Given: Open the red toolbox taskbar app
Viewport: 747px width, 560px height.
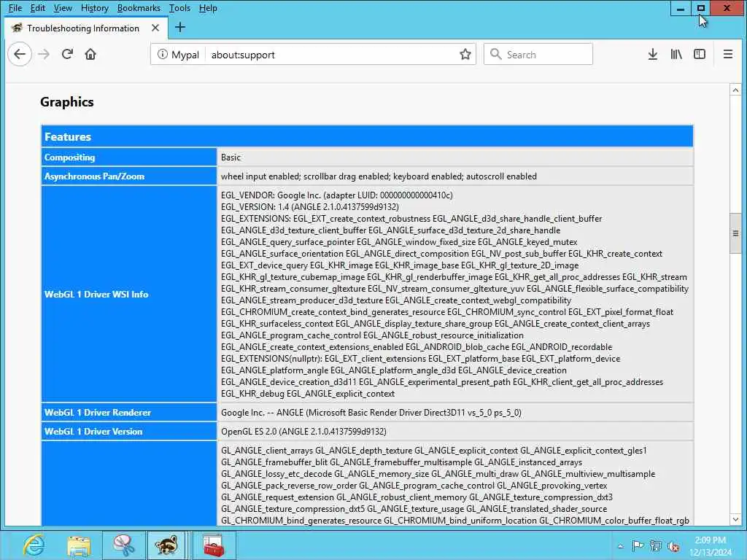Looking at the screenshot, I should point(213,545).
